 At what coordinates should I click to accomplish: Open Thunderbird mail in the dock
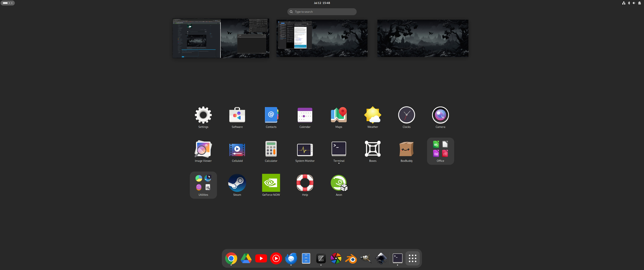tap(291, 259)
